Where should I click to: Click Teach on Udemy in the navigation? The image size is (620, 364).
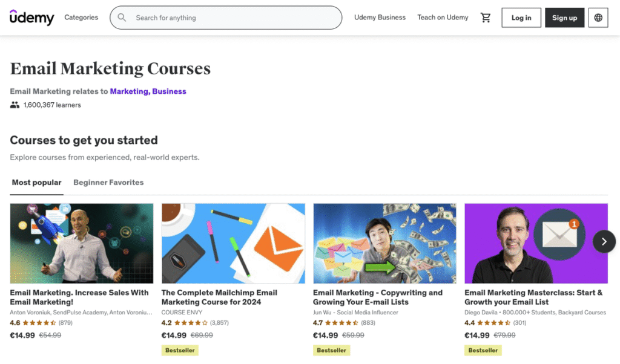click(x=443, y=18)
